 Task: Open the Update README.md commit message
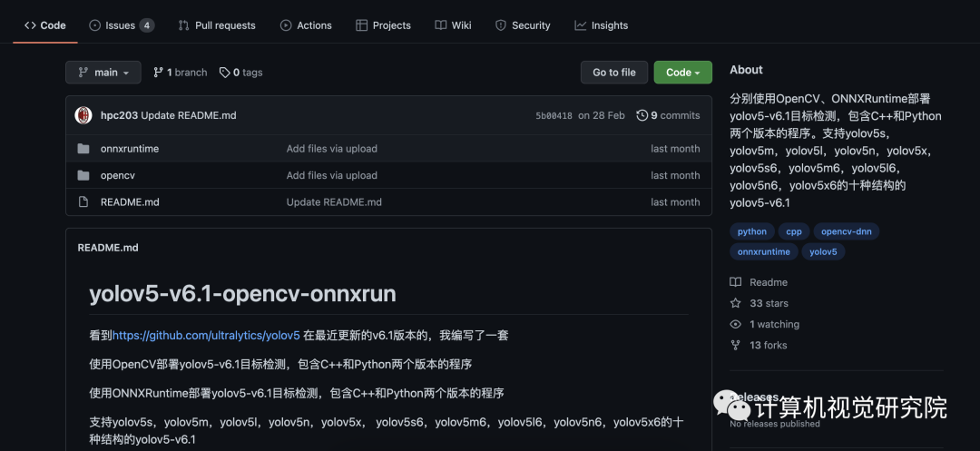[189, 115]
